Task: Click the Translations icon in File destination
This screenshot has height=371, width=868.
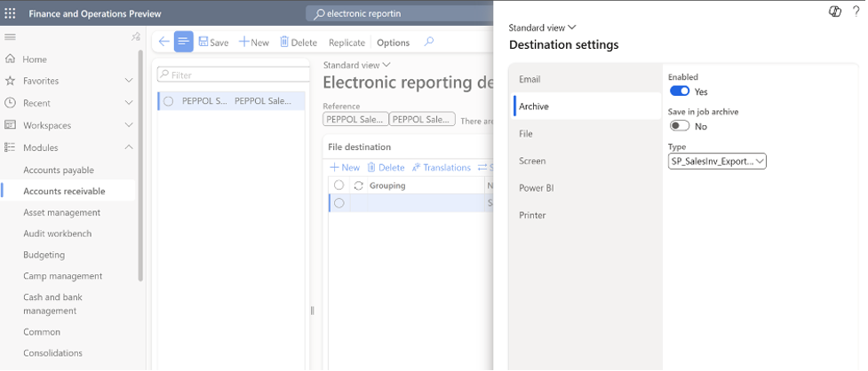Action: click(417, 168)
